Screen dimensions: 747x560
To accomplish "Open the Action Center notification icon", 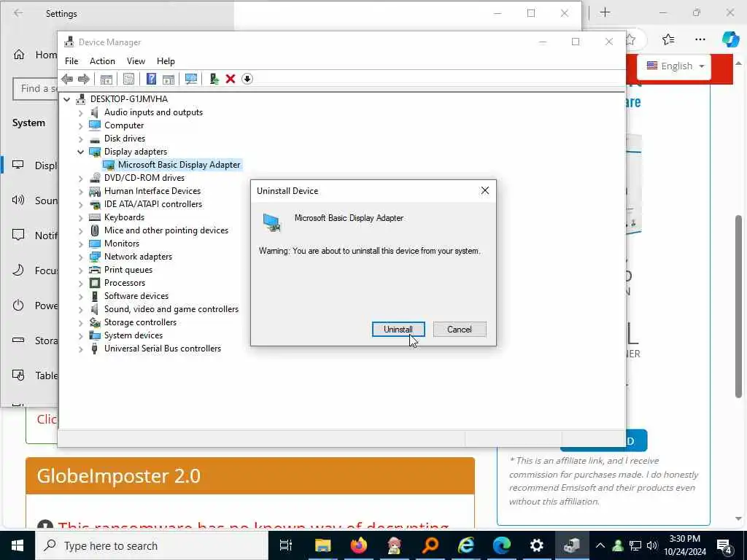I will [724, 545].
